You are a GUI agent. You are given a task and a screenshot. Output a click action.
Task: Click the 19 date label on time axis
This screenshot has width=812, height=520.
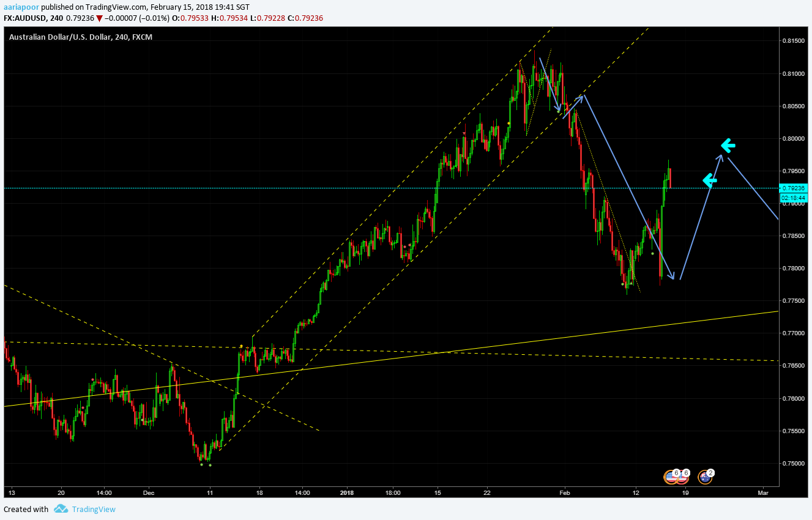pos(685,492)
